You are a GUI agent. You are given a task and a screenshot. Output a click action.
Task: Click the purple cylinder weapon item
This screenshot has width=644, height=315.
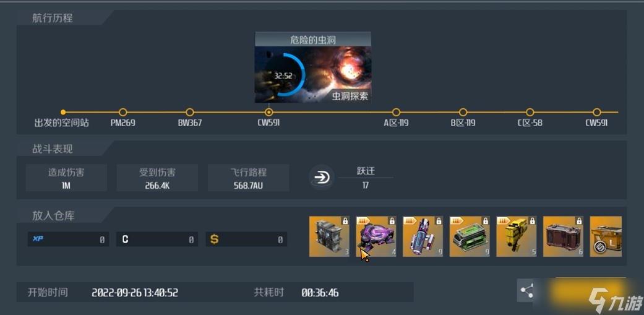[x=423, y=236]
